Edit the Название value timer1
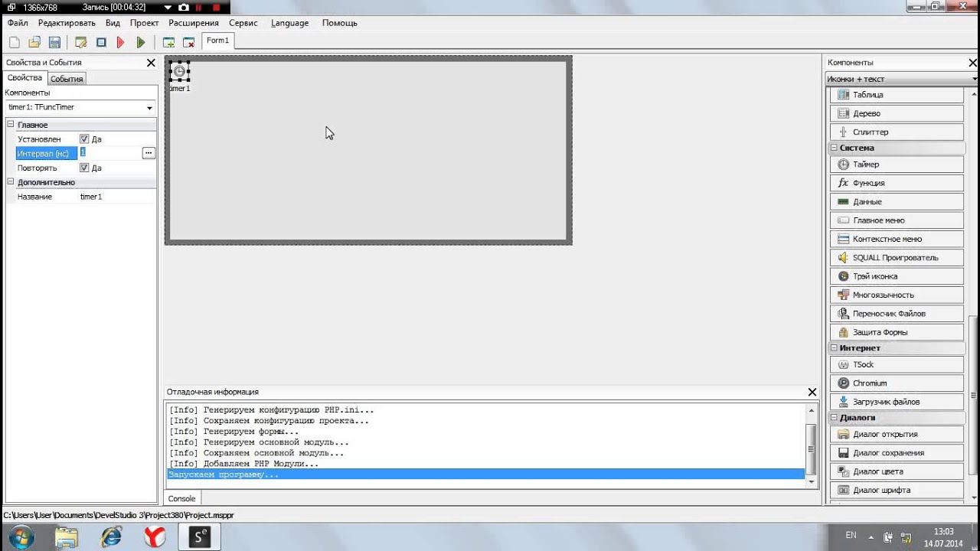 (x=117, y=197)
